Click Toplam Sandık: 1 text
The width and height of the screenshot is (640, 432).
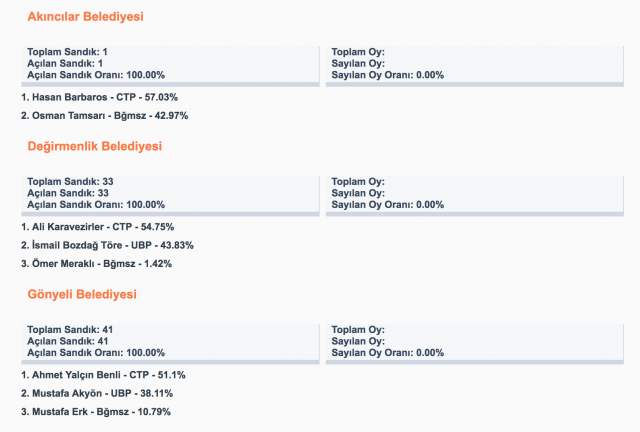click(x=68, y=51)
